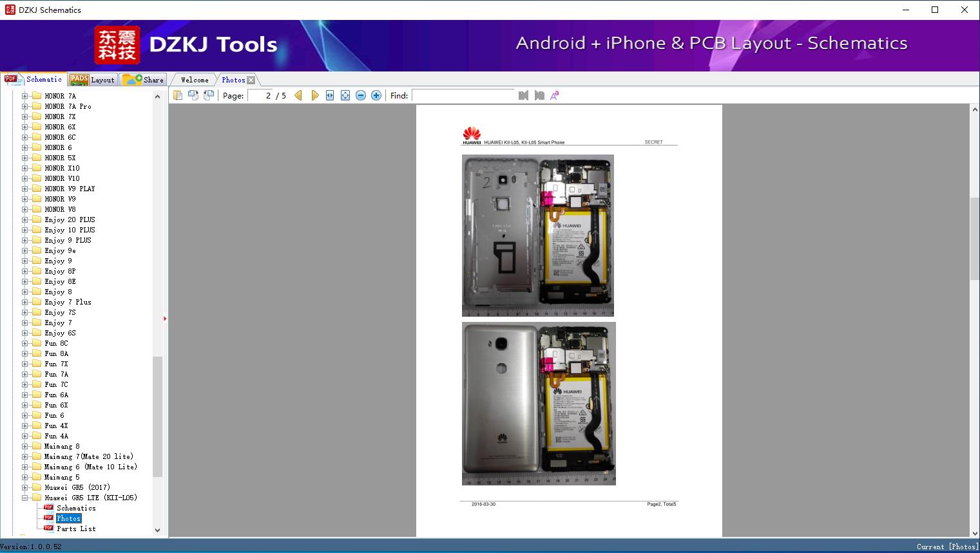
Task: Open the Parts List PDF item
Action: pyautogui.click(x=76, y=529)
